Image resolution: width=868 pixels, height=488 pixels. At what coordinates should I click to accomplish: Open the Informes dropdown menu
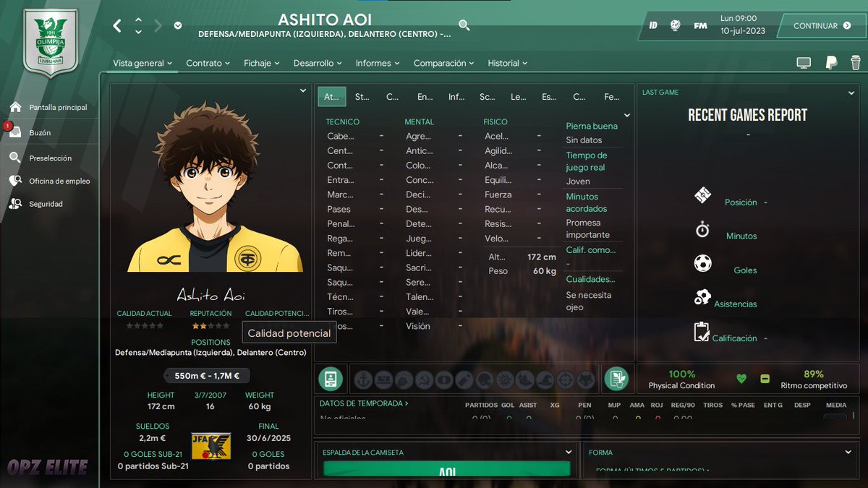click(378, 64)
